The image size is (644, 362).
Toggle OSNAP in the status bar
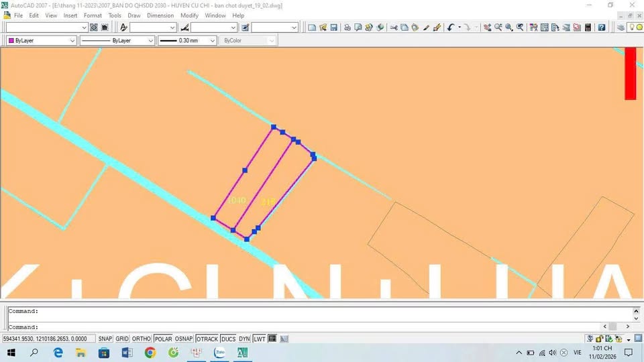click(184, 339)
